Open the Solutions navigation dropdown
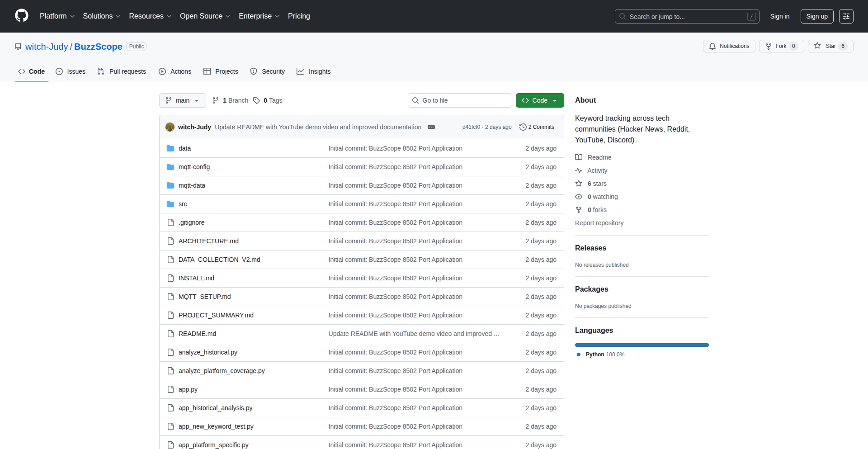Image resolution: width=868 pixels, height=449 pixels. click(x=101, y=16)
